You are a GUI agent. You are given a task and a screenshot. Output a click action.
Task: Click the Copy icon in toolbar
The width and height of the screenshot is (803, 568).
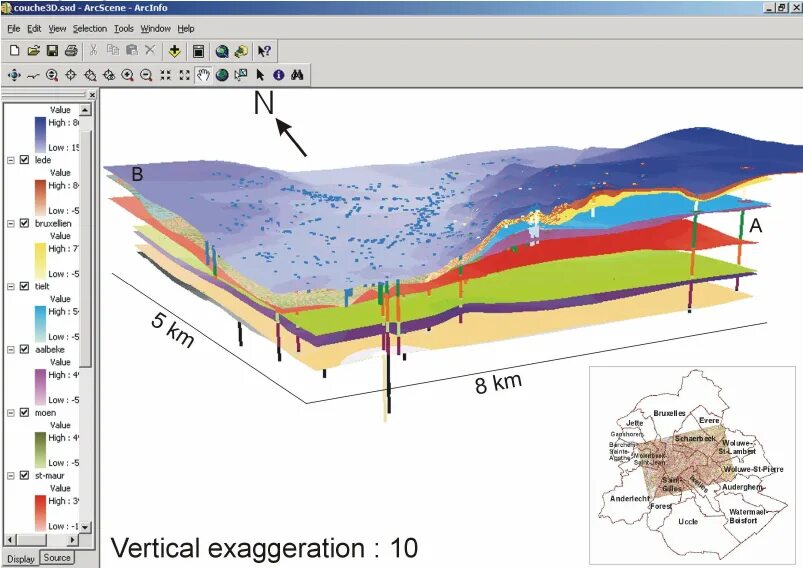point(113,50)
